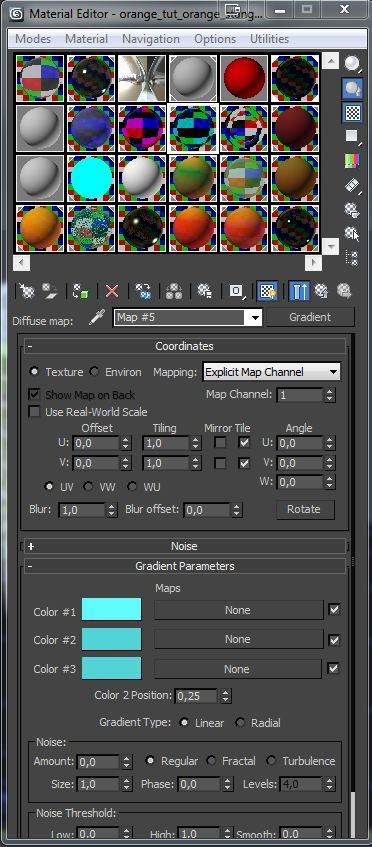Expand the Noise rollout
The width and height of the screenshot is (372, 847).
click(x=184, y=546)
